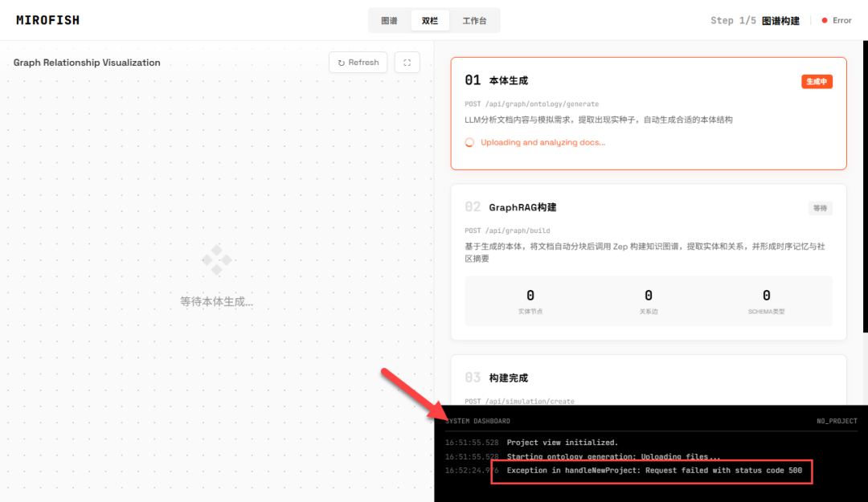Click the red Error status dot
The height and width of the screenshot is (502, 868).
pyautogui.click(x=825, y=20)
